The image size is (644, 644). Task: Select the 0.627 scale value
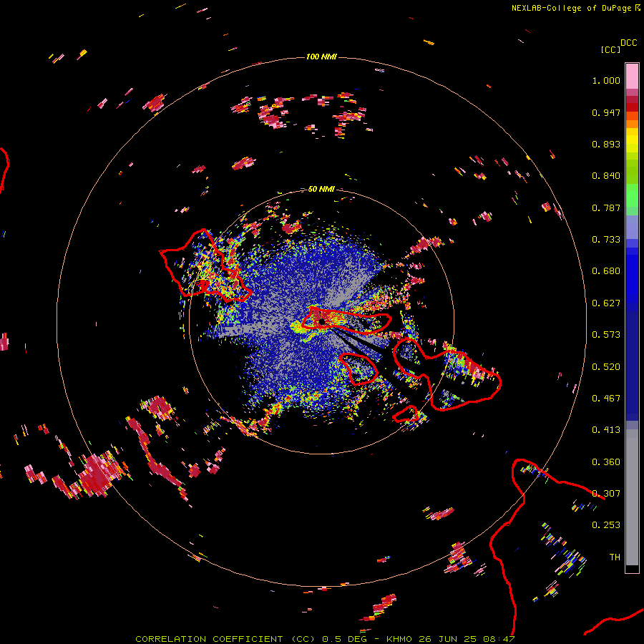(606, 303)
